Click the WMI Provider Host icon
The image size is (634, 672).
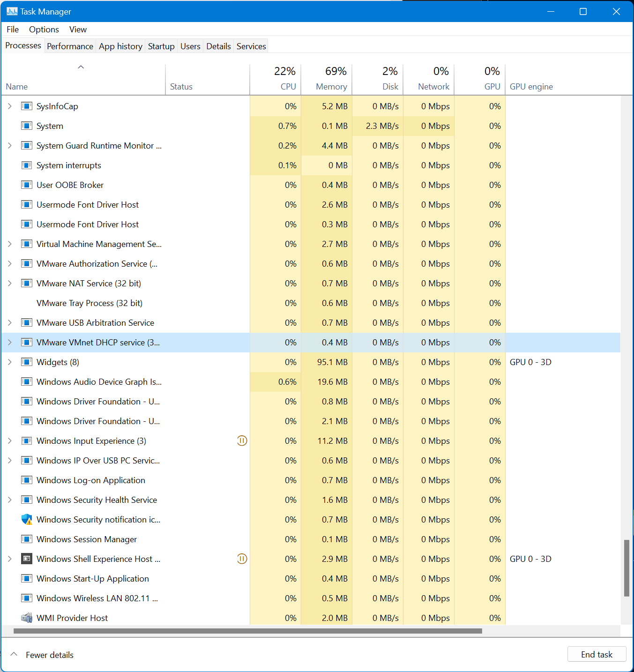click(x=27, y=618)
